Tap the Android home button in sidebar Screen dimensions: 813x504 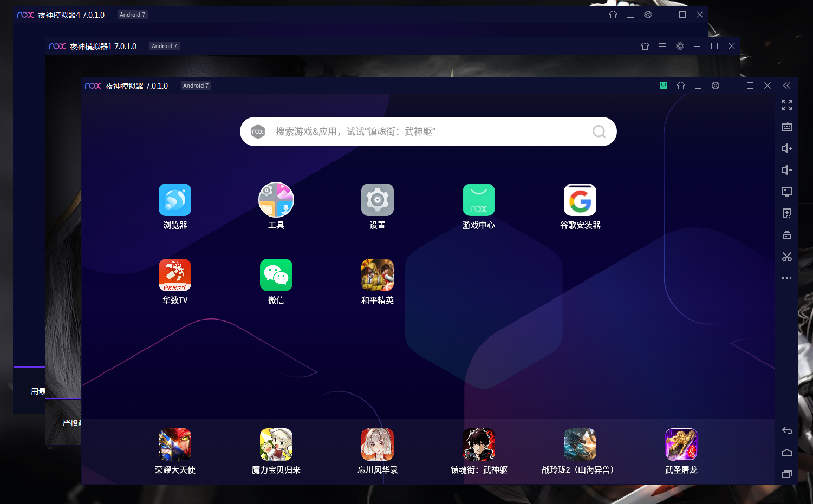pyautogui.click(x=787, y=453)
